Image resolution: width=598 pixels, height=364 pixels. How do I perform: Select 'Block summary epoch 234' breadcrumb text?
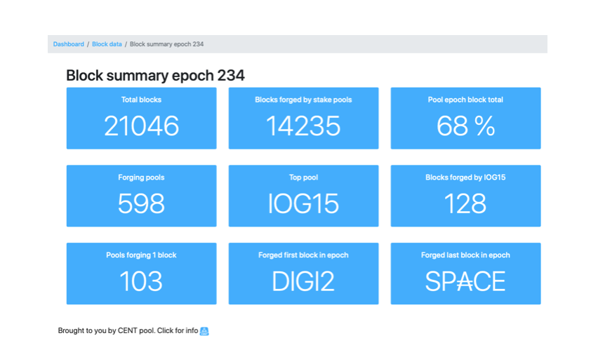166,44
